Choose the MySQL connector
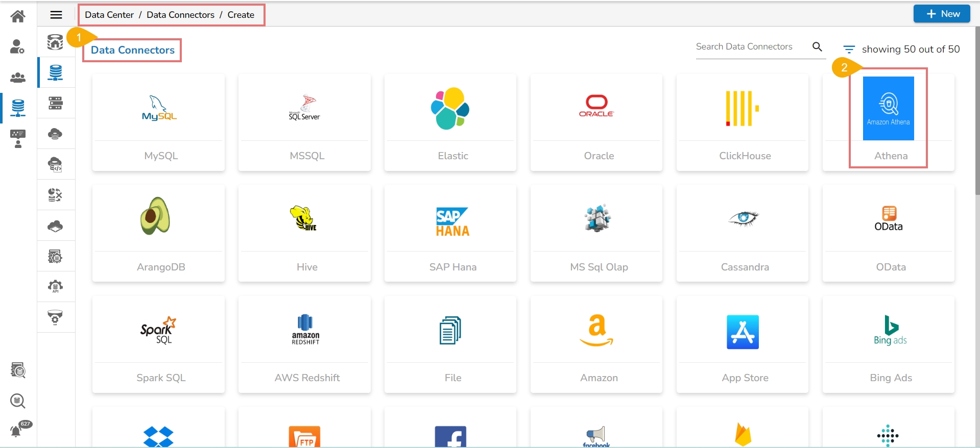 (158, 122)
